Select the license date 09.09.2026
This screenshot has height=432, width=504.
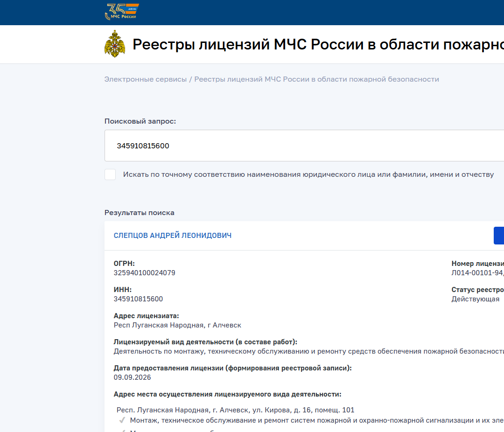point(132,377)
